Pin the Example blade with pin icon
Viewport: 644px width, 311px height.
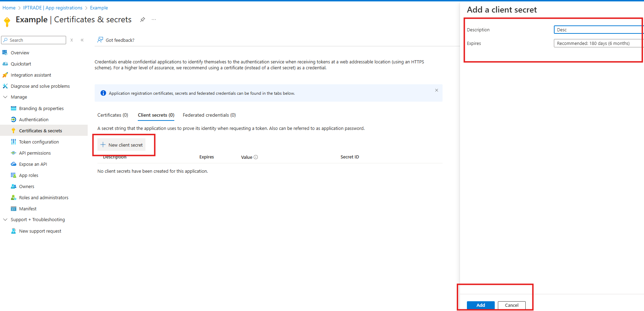click(x=143, y=20)
